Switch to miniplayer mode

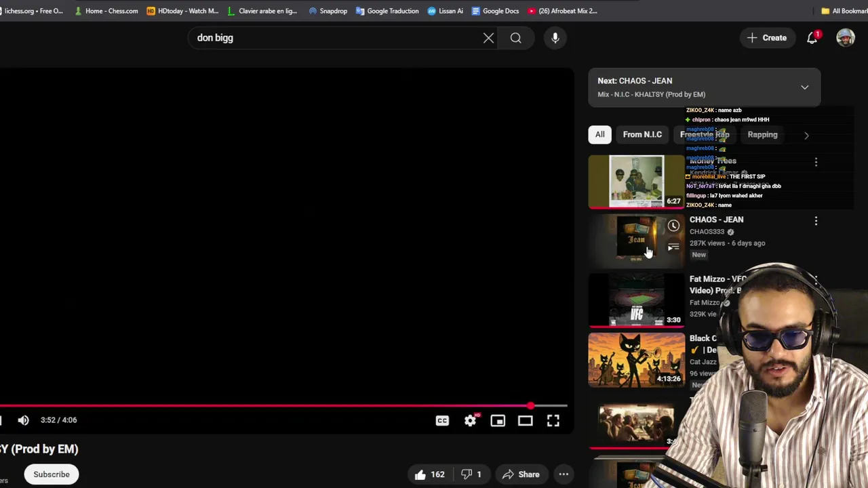pyautogui.click(x=498, y=421)
